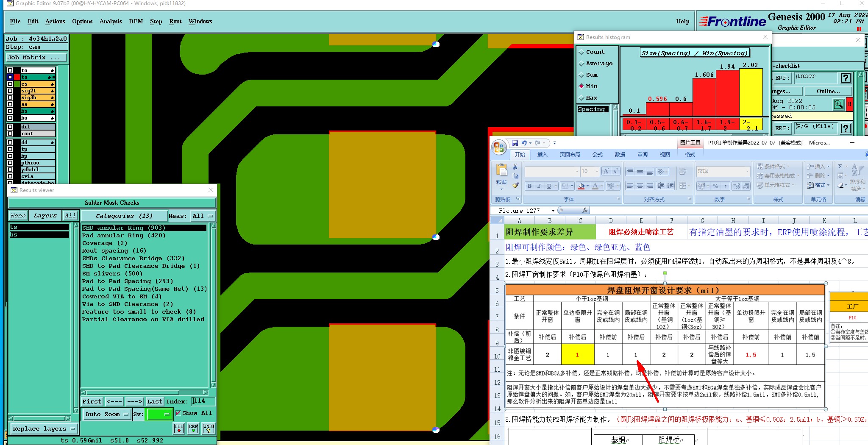Click the Job Matrix button
The width and height of the screenshot is (868, 445).
tap(36, 58)
